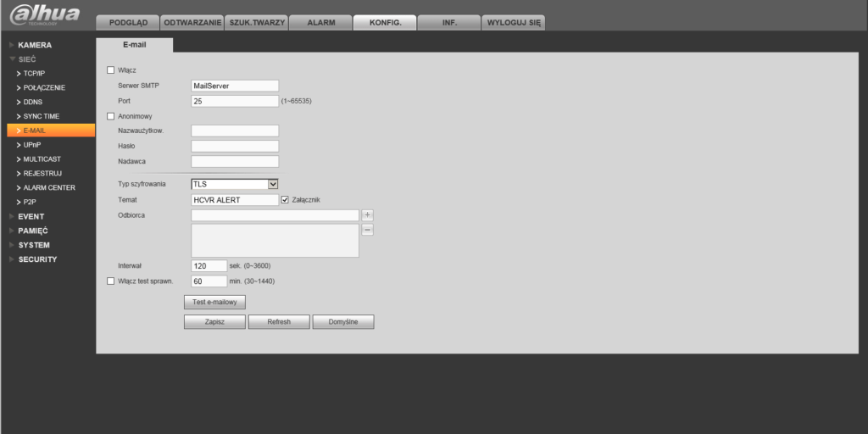868x434 pixels.
Task: Collapse the SIEĆ section in sidebar
Action: pos(27,58)
